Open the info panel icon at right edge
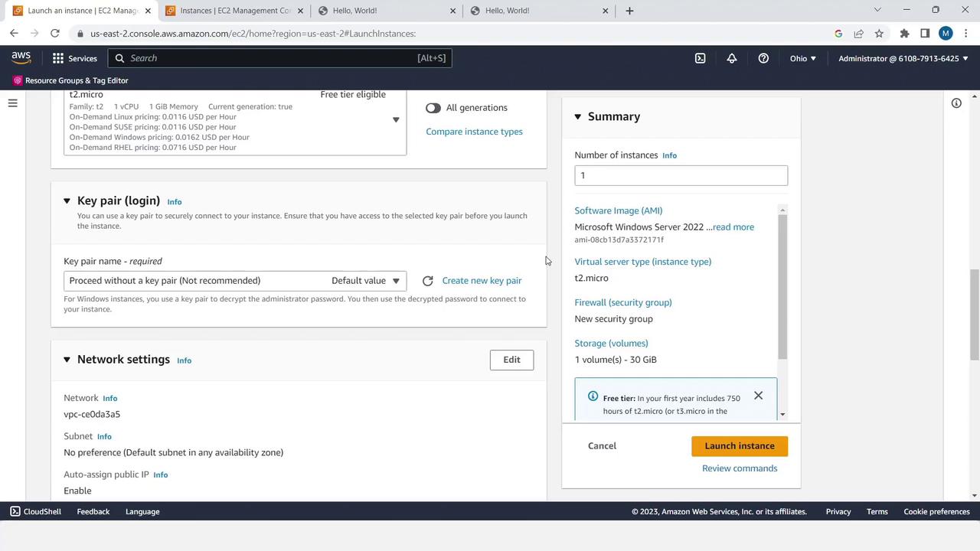980x551 pixels. click(956, 103)
